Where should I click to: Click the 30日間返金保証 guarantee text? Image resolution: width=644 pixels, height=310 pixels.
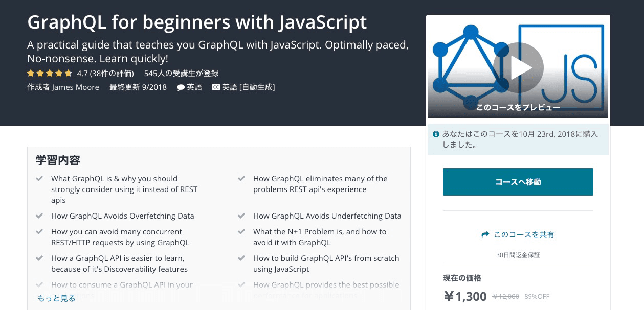(x=518, y=255)
